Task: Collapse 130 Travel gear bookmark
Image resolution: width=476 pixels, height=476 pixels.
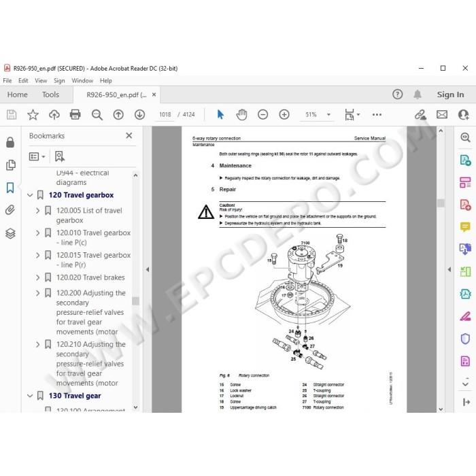Action: click(x=30, y=396)
